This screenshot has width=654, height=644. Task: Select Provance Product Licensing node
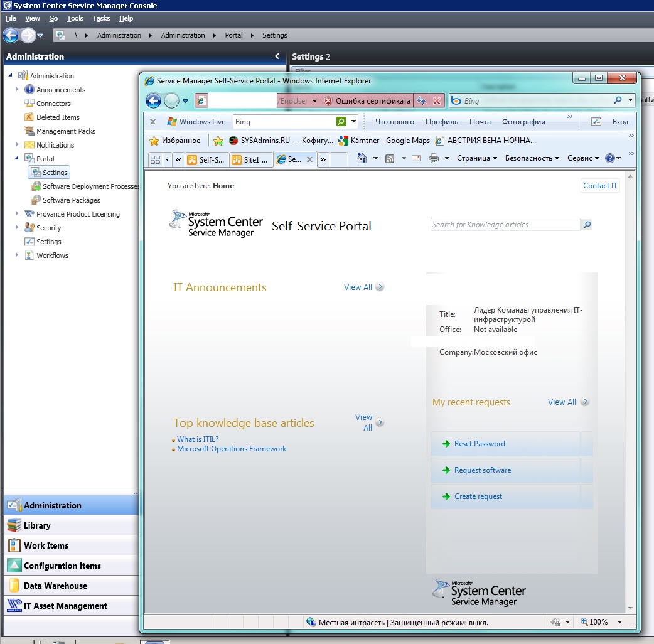(x=73, y=214)
